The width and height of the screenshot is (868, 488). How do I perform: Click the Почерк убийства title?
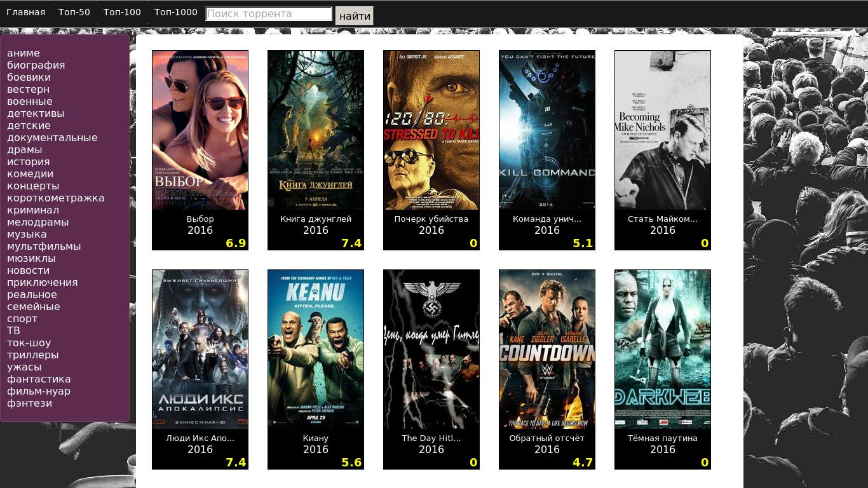431,219
